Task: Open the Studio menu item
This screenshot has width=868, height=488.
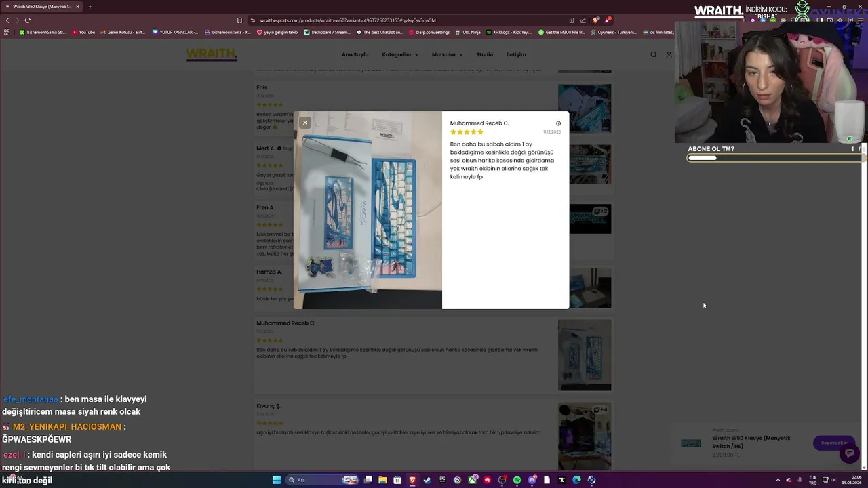Action: (x=484, y=54)
